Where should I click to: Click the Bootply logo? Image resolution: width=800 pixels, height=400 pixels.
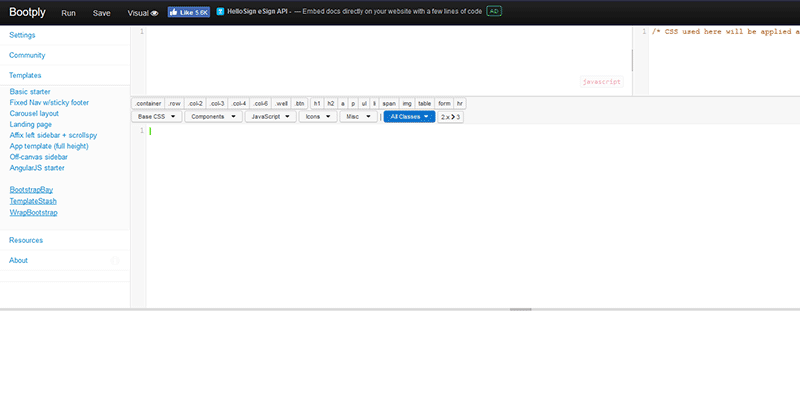(x=27, y=12)
